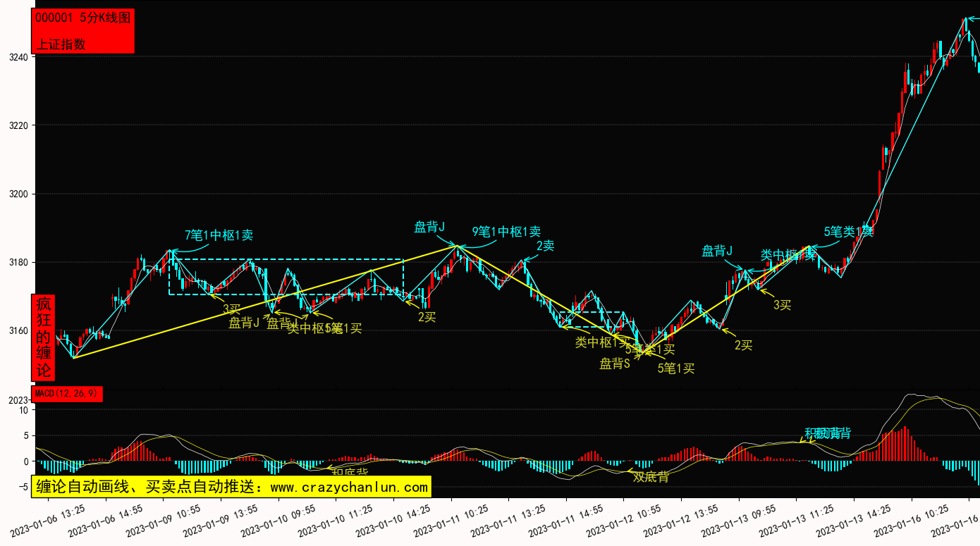The width and height of the screenshot is (980, 546).
Task: Select time label 2023-01-06 14:55
Action: tap(106, 520)
